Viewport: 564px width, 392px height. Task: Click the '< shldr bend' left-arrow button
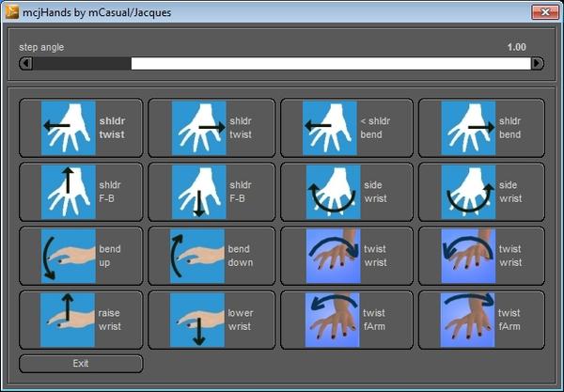click(x=347, y=128)
